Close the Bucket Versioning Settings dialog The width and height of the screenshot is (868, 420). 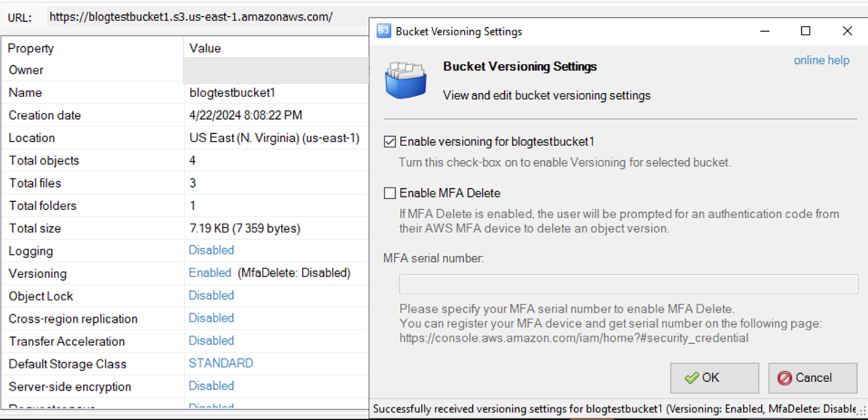pyautogui.click(x=847, y=31)
